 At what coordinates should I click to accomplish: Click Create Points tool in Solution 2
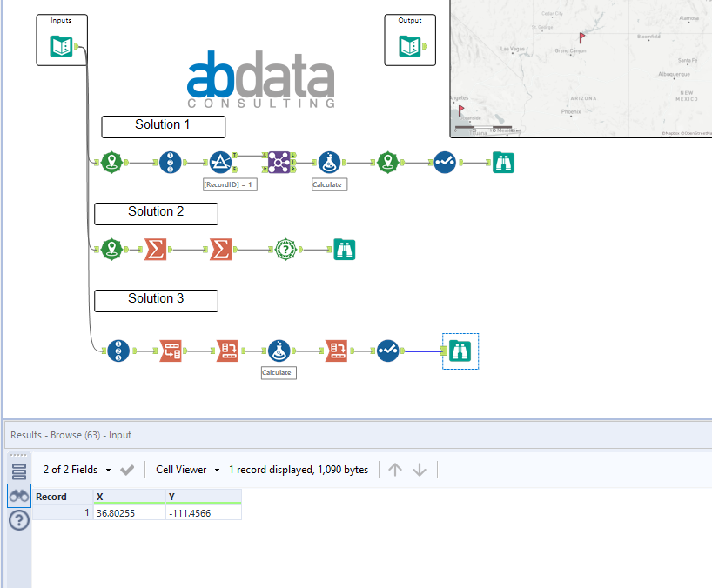[111, 250]
